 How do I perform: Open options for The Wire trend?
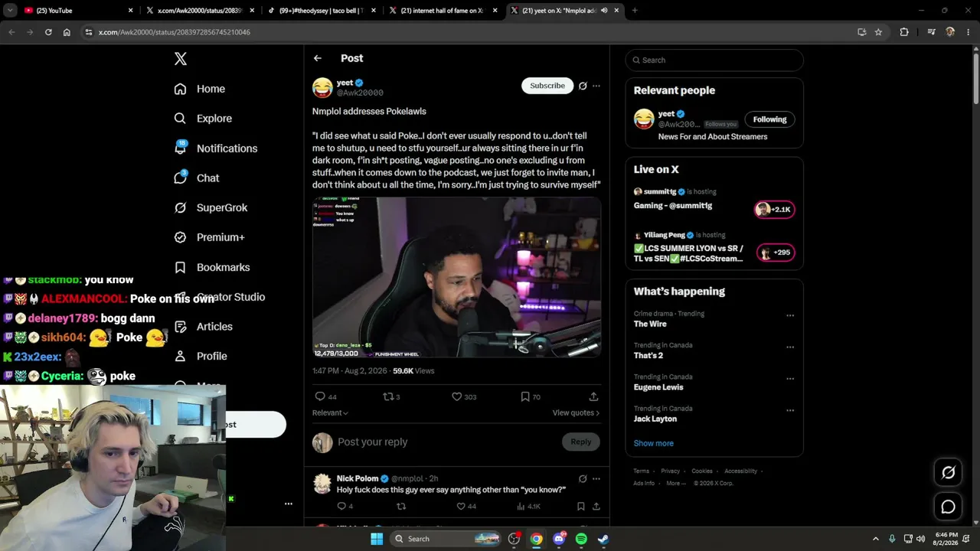tap(790, 315)
